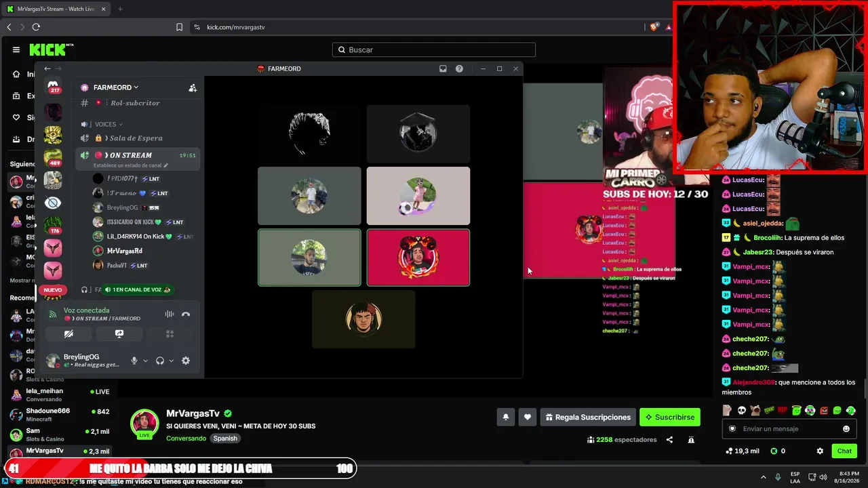Expand headphone output options arrow
Viewport: 868px width, 488px height.
(x=171, y=361)
